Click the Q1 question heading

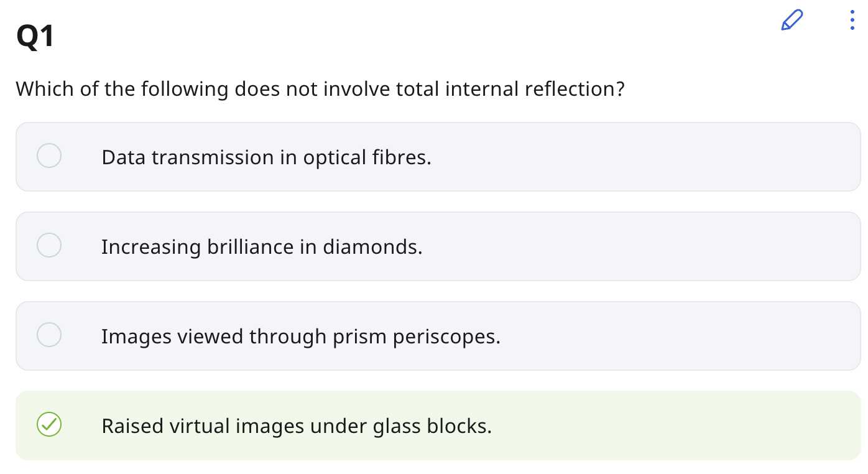[x=35, y=37]
